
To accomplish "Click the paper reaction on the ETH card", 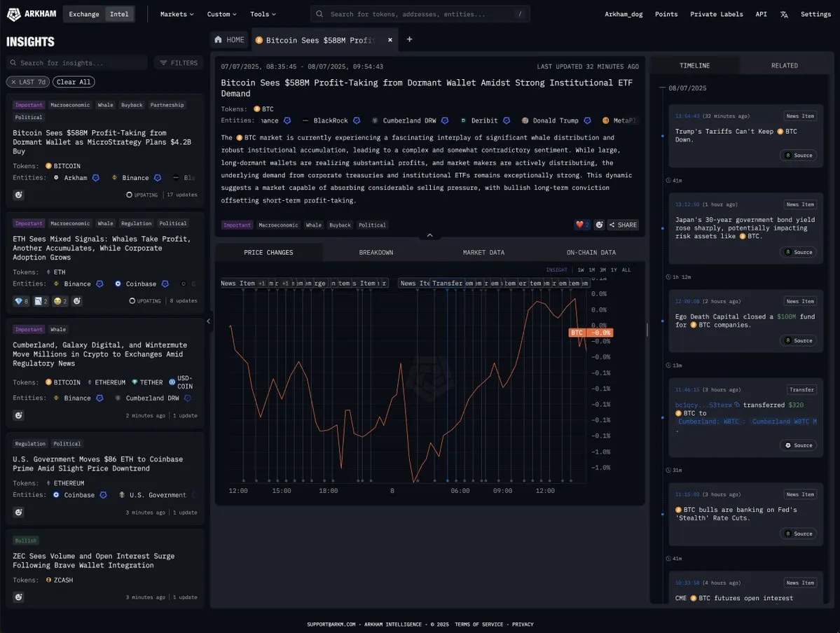I will pyautogui.click(x=41, y=301).
